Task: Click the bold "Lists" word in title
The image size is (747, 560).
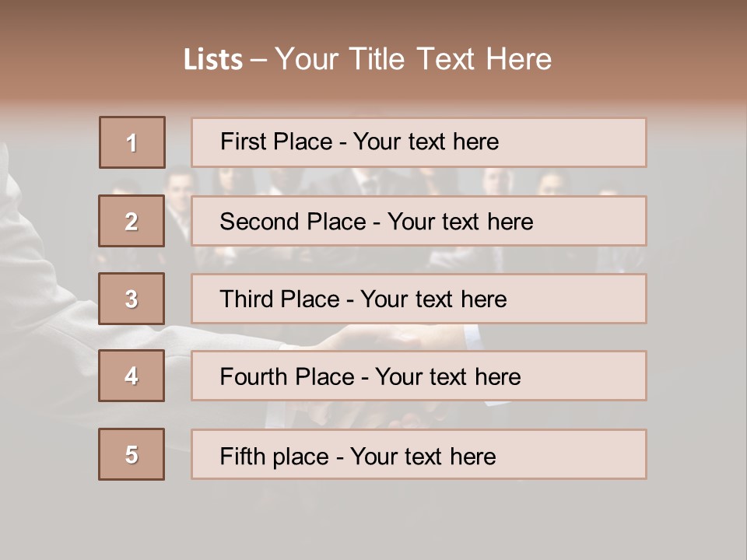Action: (x=213, y=60)
